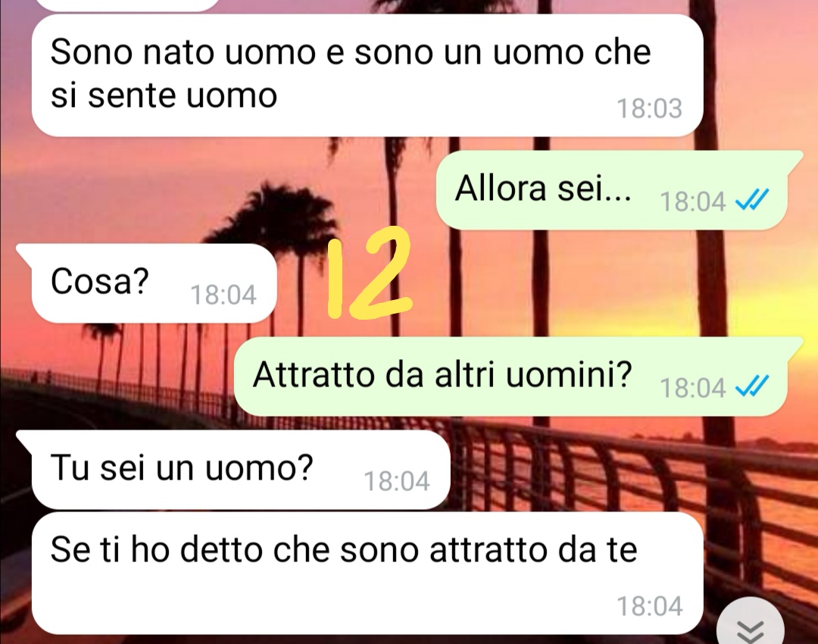Viewport: 818px width, 644px height.
Task: Tap the 18:04 timestamp on the last message
Action: click(650, 606)
